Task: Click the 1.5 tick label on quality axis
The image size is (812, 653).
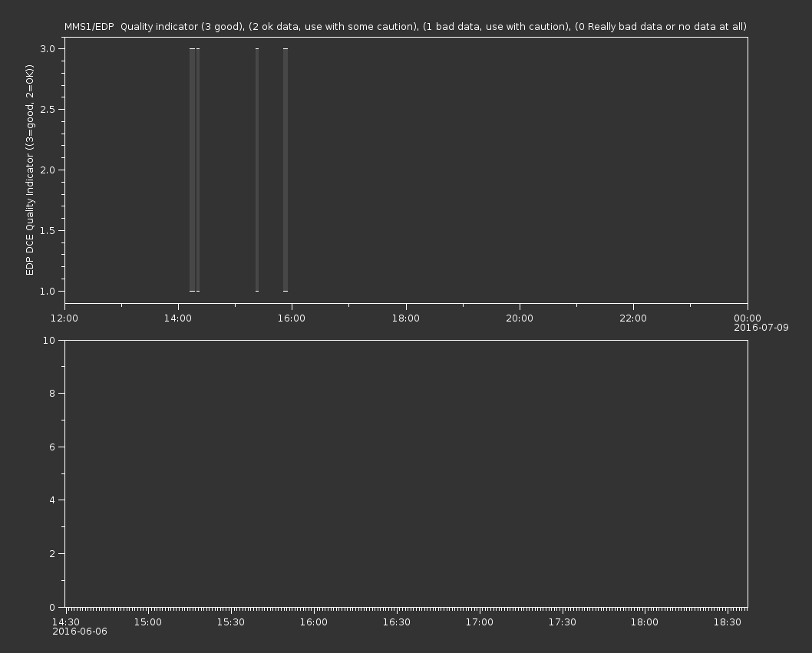Action: tap(48, 230)
